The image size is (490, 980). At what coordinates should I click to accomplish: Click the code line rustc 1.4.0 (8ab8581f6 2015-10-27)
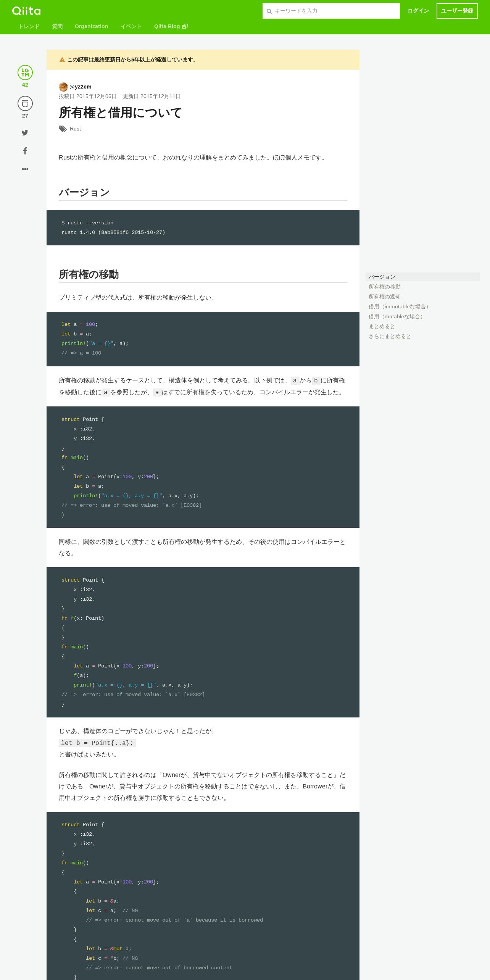tap(113, 232)
